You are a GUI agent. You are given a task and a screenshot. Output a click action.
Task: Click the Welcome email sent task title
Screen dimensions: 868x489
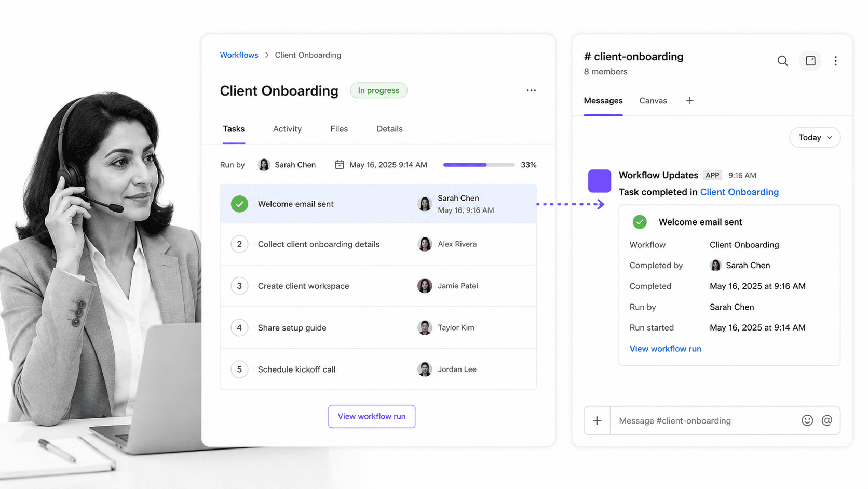[295, 204]
